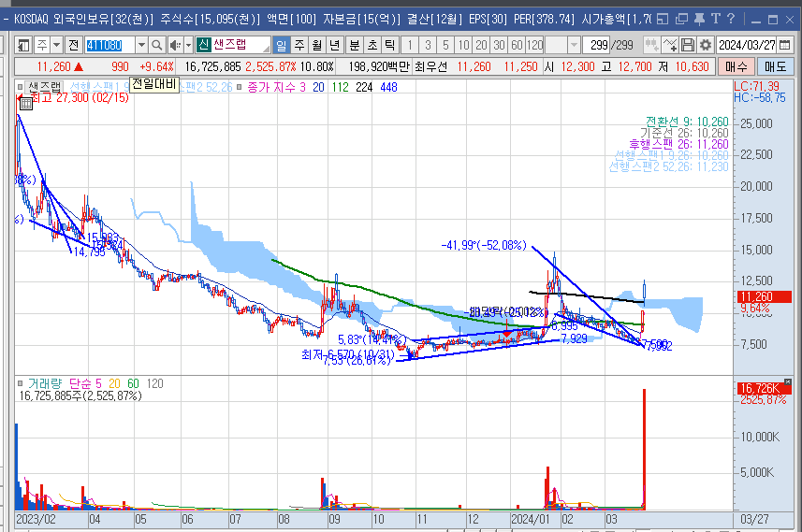Click the window layout icon in title bar
The height and width of the screenshot is (532, 802).
point(663,20)
